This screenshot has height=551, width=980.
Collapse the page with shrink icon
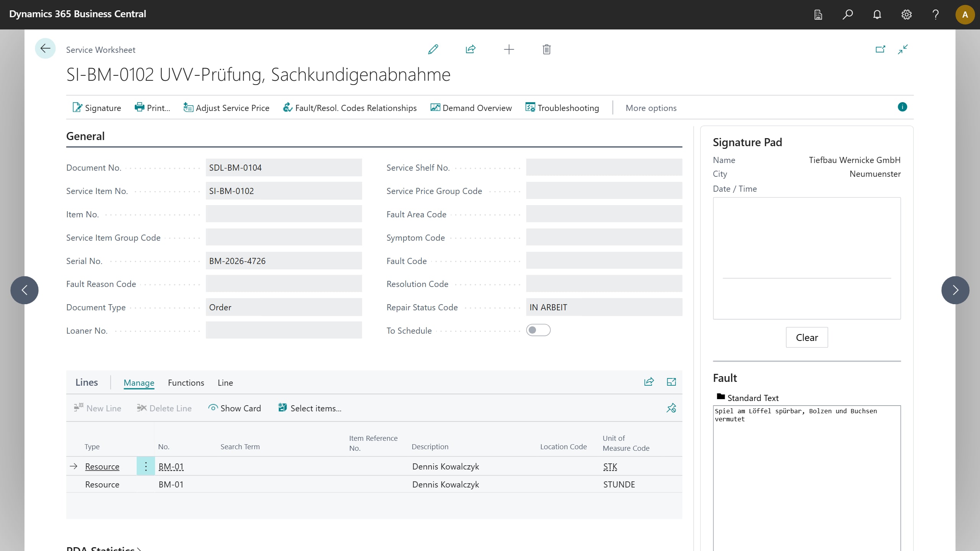[903, 49]
